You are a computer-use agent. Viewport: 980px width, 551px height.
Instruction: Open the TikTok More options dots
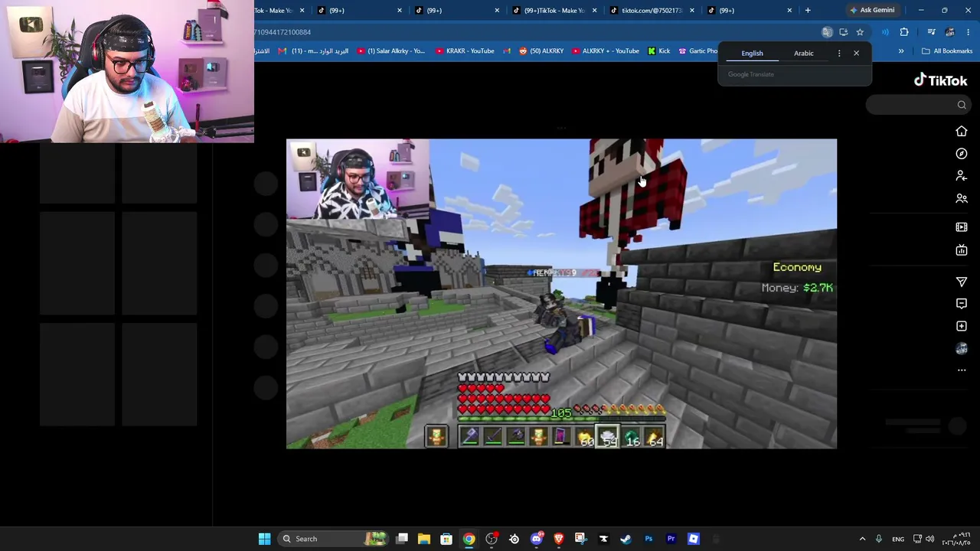point(962,370)
